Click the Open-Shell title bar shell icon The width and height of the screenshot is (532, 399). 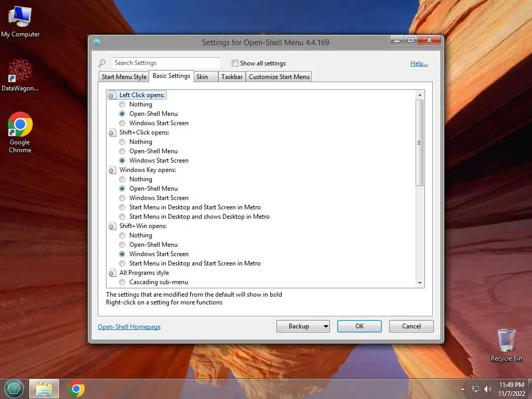tap(97, 42)
